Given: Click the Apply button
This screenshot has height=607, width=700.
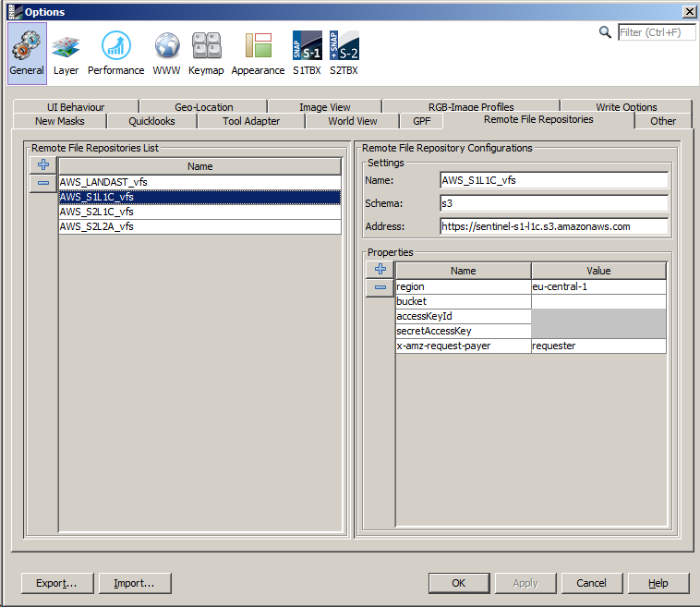Looking at the screenshot, I should [525, 583].
